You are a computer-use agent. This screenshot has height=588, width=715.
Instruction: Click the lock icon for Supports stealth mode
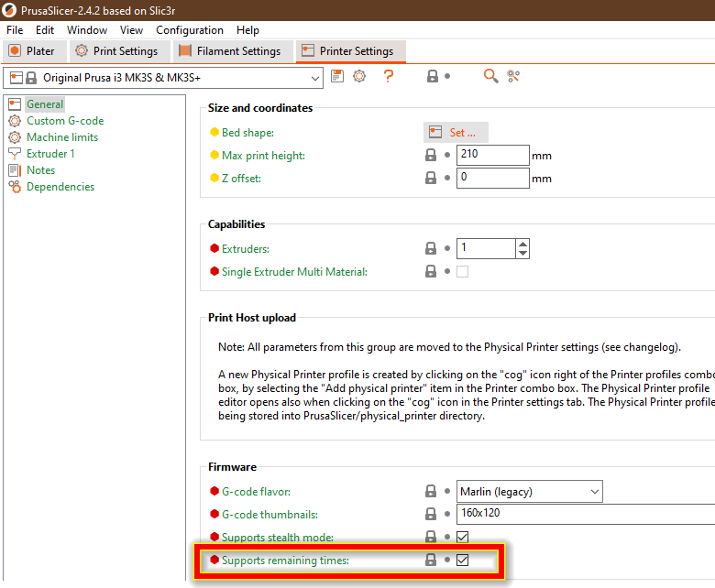[x=431, y=537]
